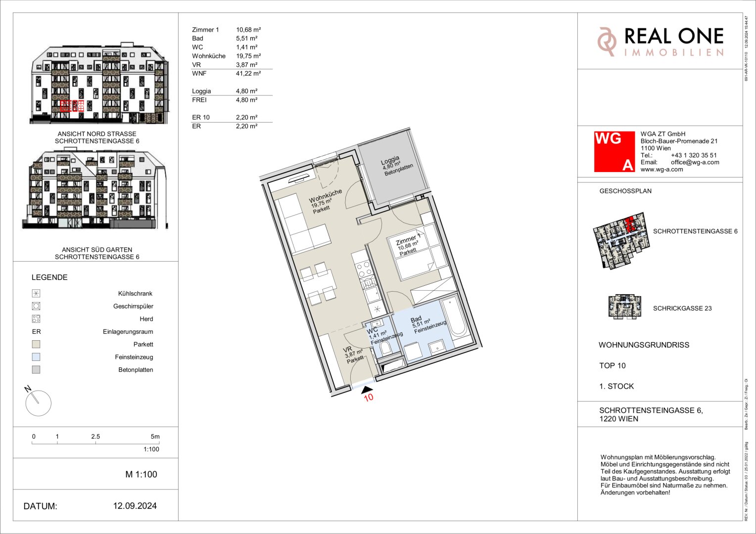This screenshot has height=534, width=756.
Task: Select the Parkett color swatch in legend
Action: coord(36,345)
